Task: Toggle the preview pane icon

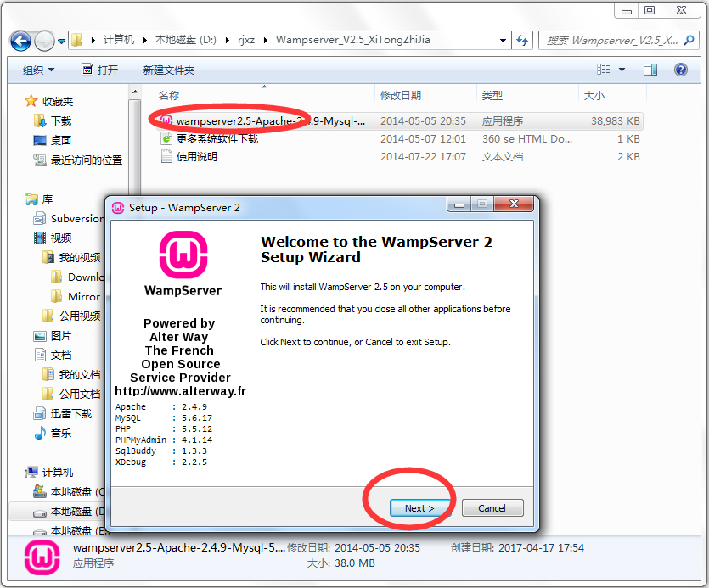Action: click(652, 69)
